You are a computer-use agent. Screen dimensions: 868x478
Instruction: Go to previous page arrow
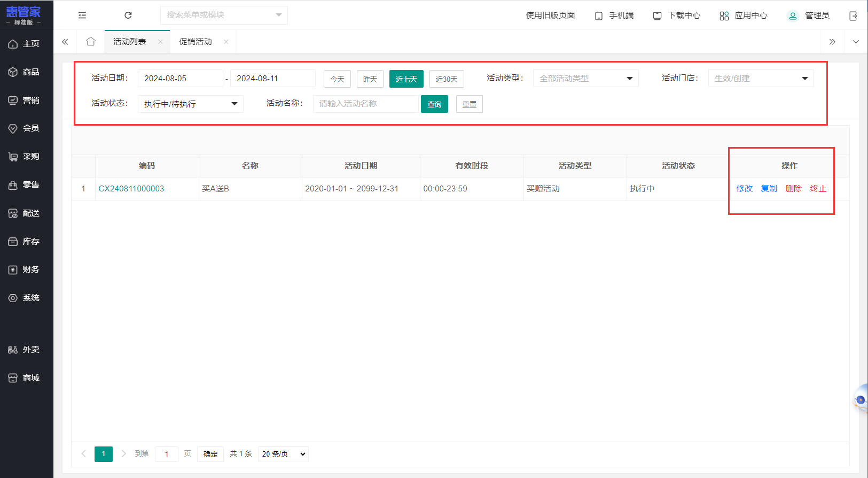(x=84, y=454)
